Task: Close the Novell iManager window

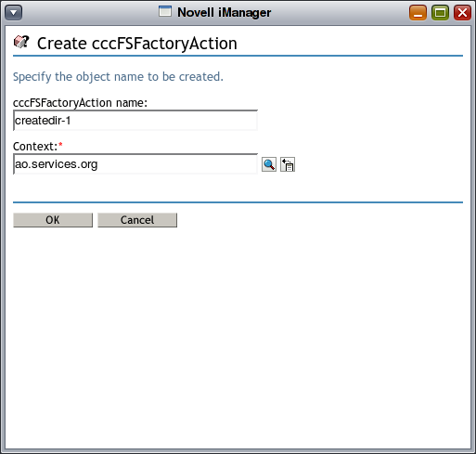Action: (462, 13)
